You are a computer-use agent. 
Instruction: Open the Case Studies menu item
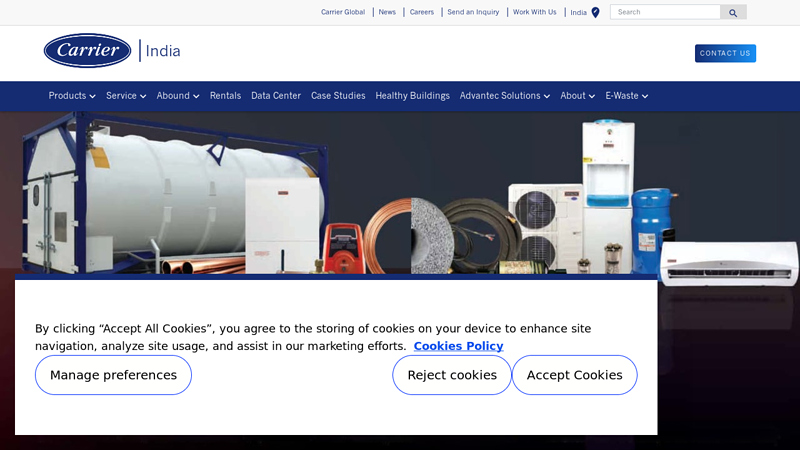pos(338,96)
